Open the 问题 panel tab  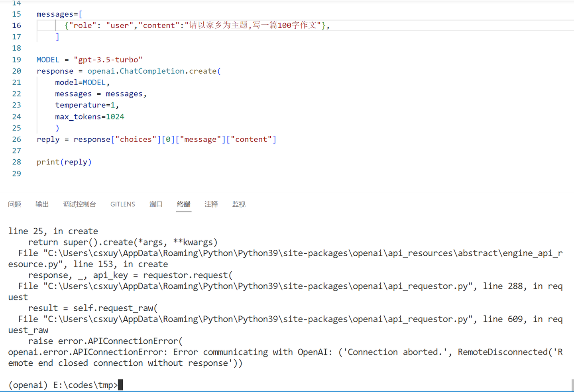coord(15,204)
